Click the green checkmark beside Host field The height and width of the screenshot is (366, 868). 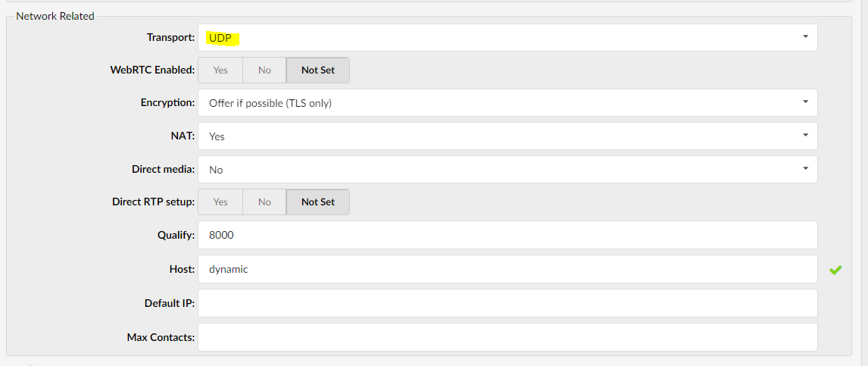[835, 270]
